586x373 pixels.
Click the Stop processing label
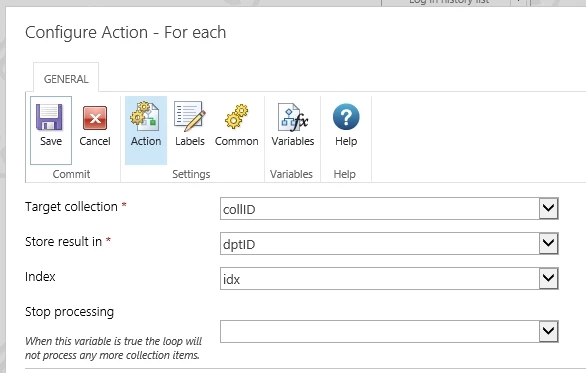(69, 312)
